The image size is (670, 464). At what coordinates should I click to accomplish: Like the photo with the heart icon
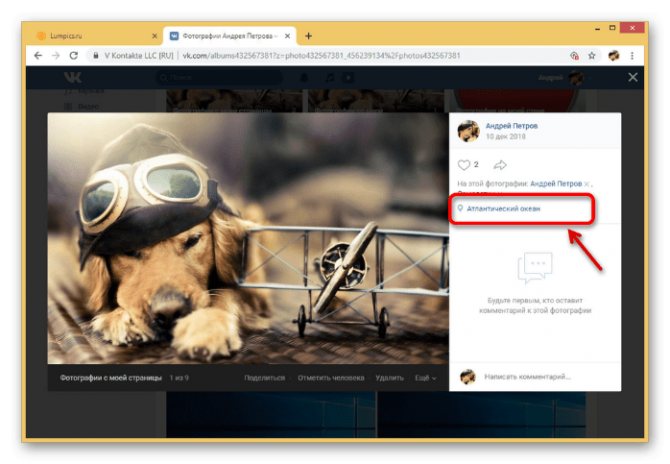[464, 164]
